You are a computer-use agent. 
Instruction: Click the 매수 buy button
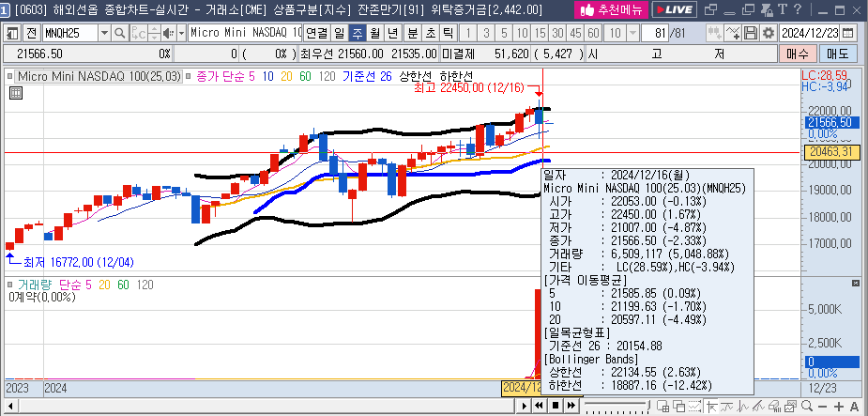[x=797, y=54]
